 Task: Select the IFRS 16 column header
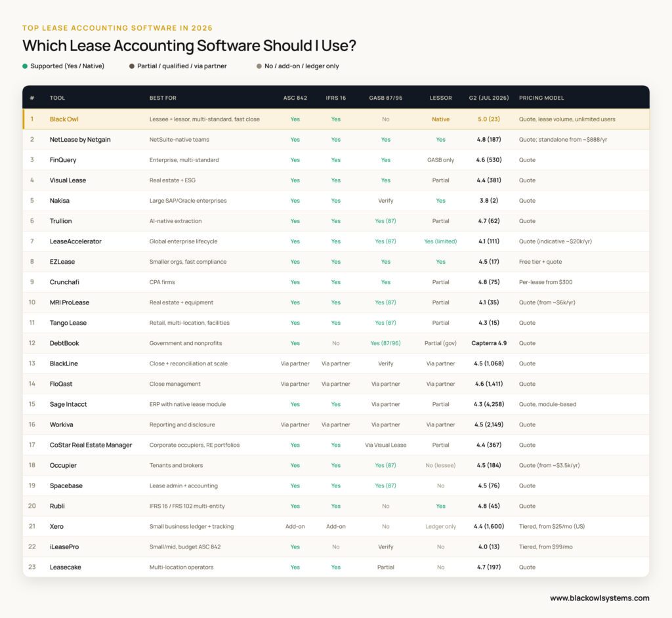click(335, 98)
